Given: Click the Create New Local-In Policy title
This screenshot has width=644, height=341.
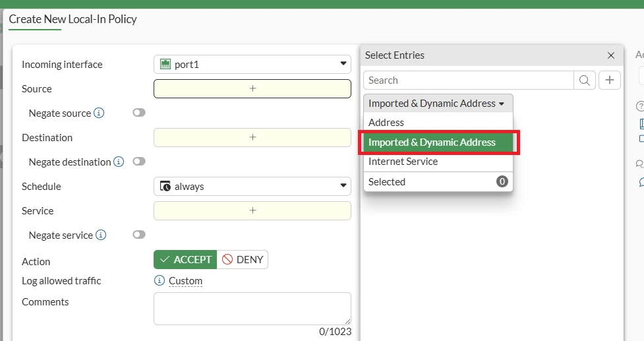Looking at the screenshot, I should (x=73, y=19).
